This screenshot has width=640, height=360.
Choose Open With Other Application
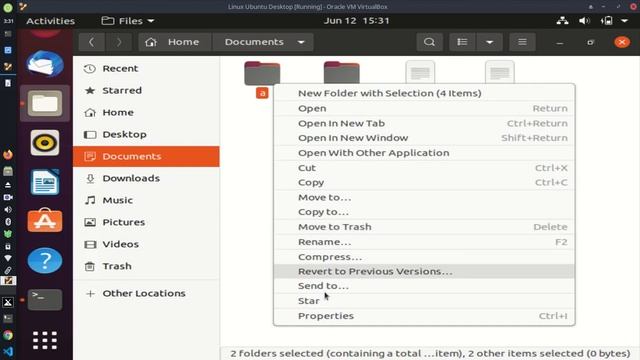pyautogui.click(x=424, y=153)
